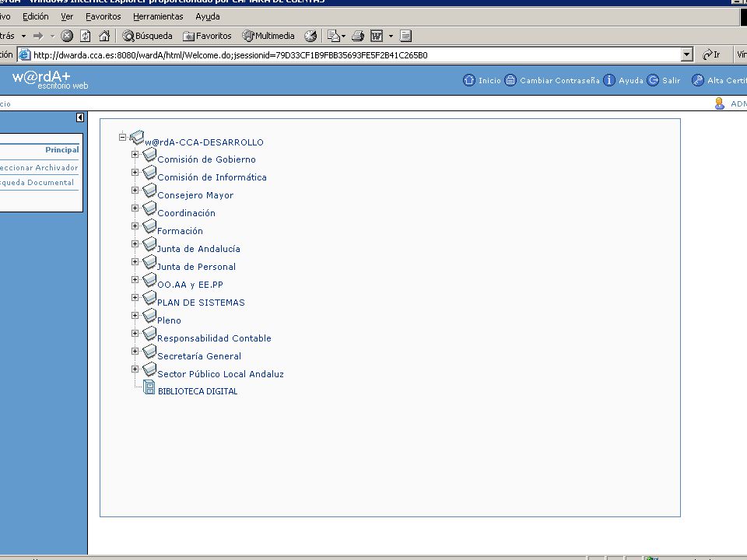The height and width of the screenshot is (560, 747).
Task: Click the Alta Certificado key icon
Action: pos(697,80)
